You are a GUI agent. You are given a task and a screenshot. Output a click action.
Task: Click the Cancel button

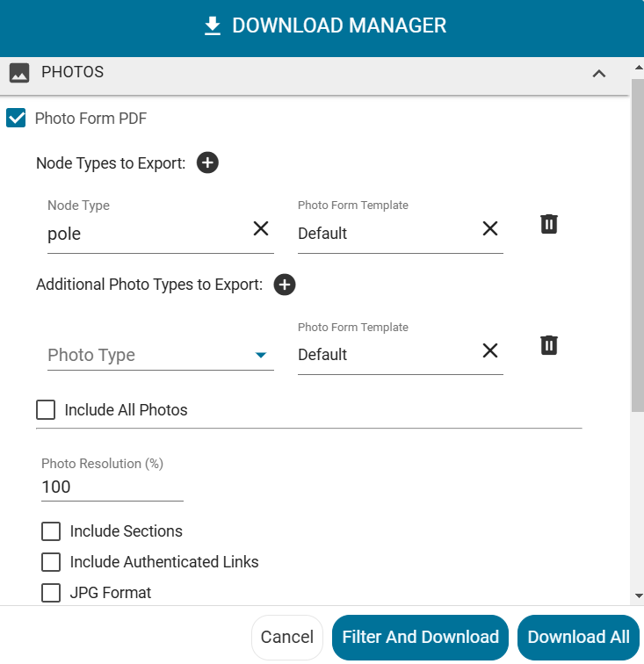click(287, 637)
